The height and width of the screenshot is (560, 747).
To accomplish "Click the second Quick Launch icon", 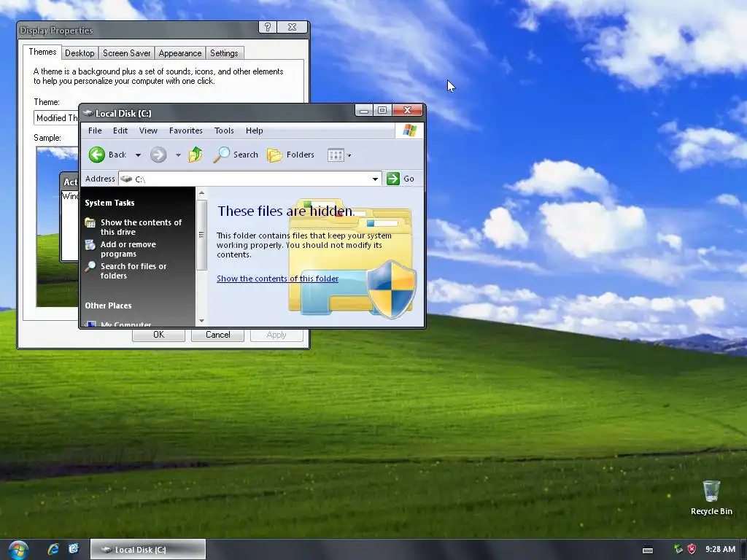I will (x=74, y=549).
